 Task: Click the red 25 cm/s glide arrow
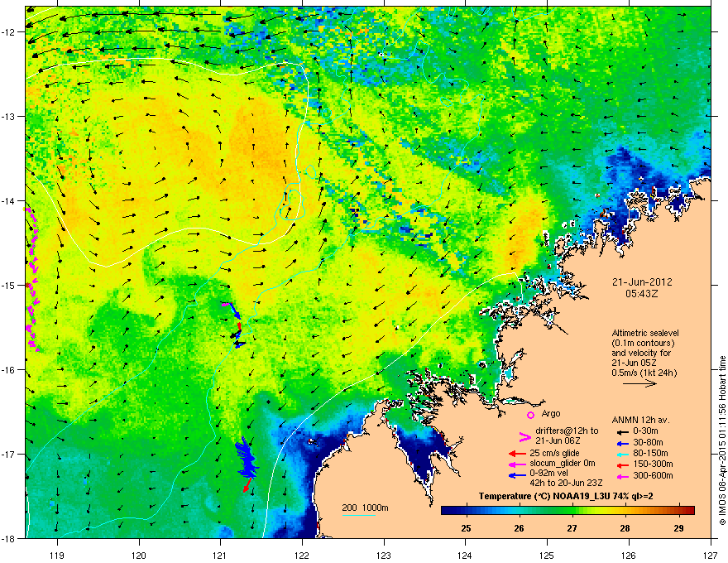pyautogui.click(x=517, y=454)
